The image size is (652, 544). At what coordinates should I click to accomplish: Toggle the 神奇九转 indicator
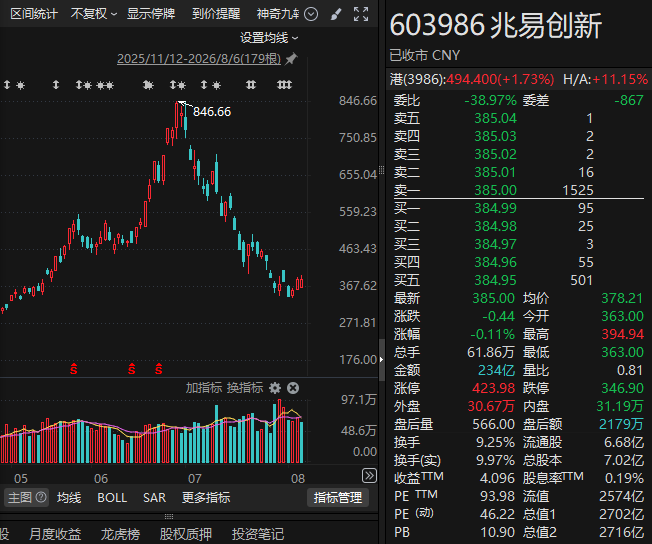[x=278, y=14]
